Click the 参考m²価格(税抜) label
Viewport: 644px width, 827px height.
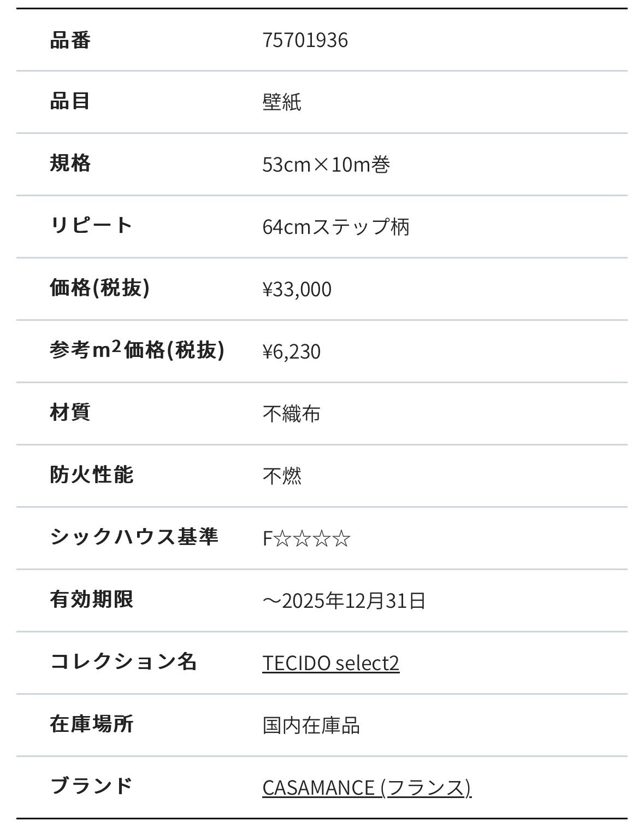tap(137, 350)
